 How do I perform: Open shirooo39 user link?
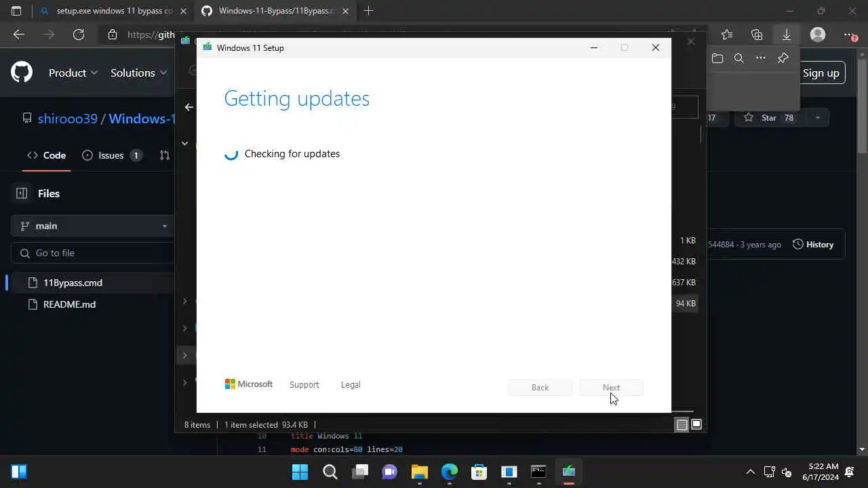tap(68, 119)
